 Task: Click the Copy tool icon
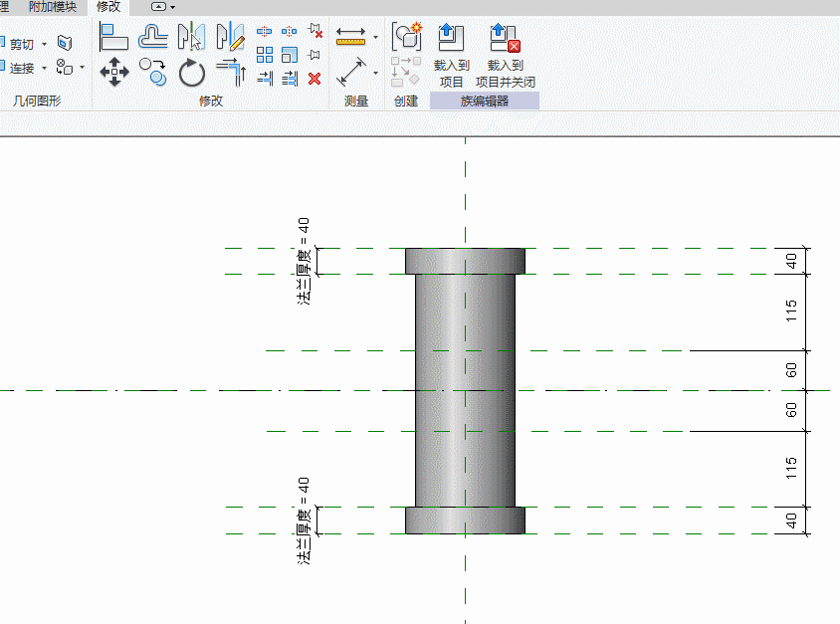(152, 72)
